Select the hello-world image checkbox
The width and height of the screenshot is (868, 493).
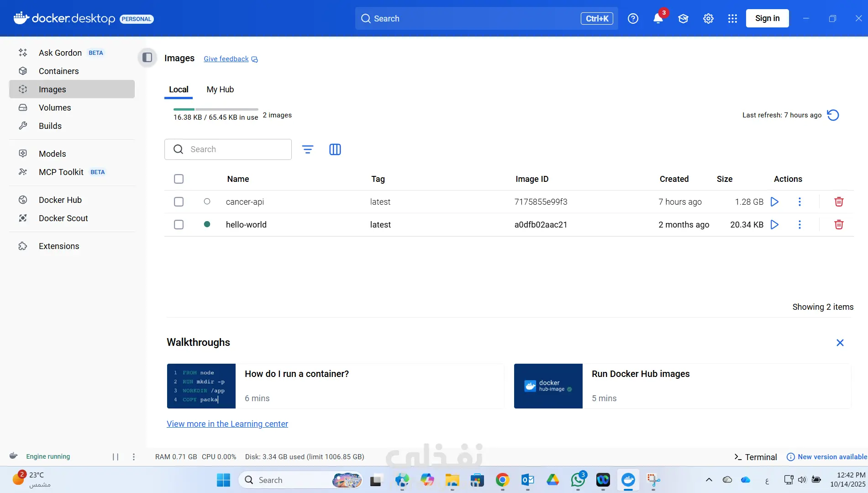point(179,225)
